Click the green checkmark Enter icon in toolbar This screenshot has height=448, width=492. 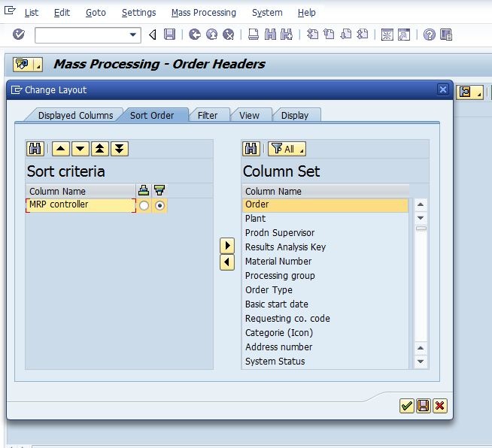pyautogui.click(x=19, y=34)
